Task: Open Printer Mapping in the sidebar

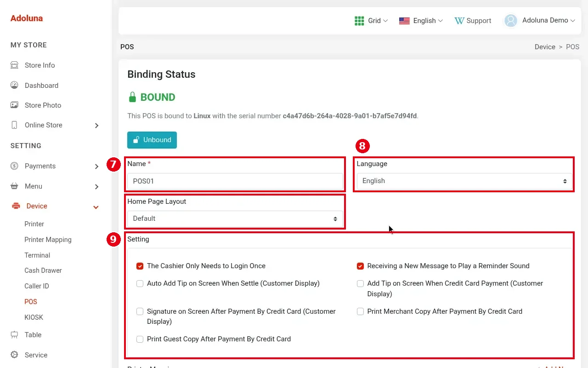Action: tap(48, 240)
